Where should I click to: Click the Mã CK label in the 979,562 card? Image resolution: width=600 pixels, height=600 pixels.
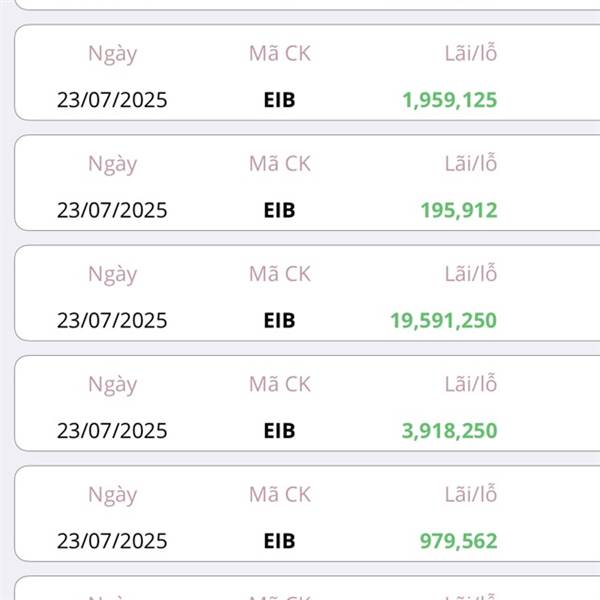point(280,494)
